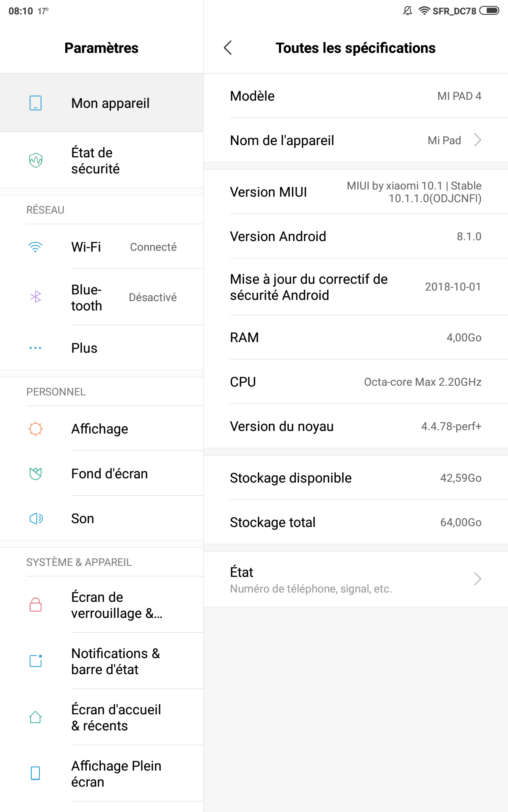Open Notifications & barre d'état
This screenshot has width=508, height=812.
click(102, 661)
